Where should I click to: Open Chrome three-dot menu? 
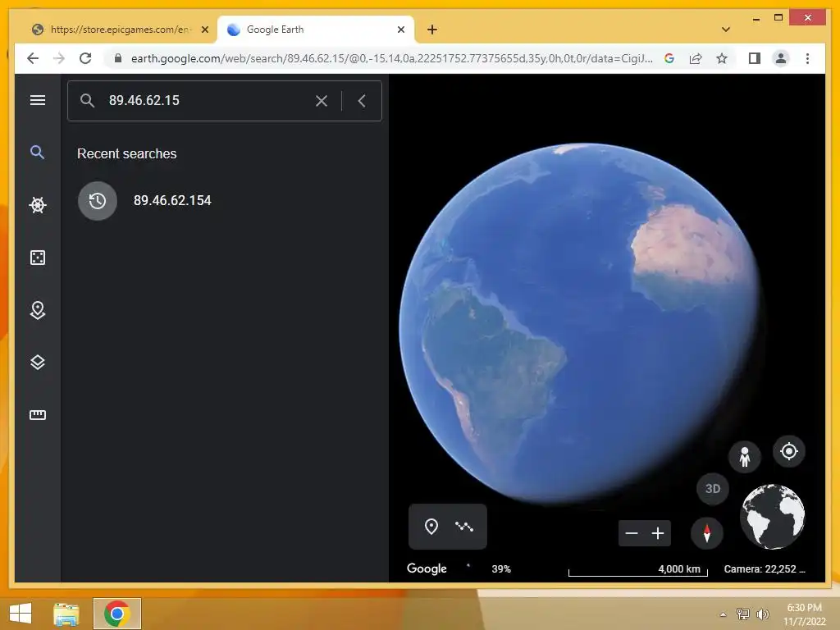807,58
